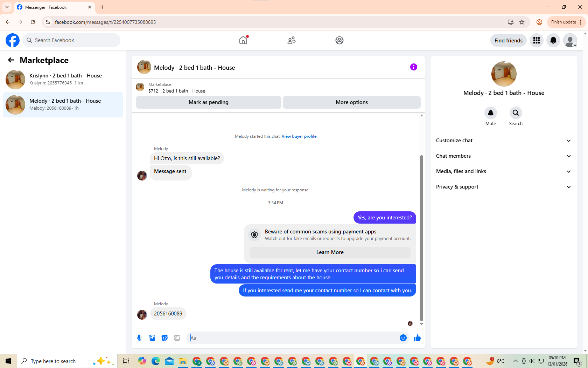Open Windows Start menu
Viewport: 588px width, 368px height.
tap(8, 361)
